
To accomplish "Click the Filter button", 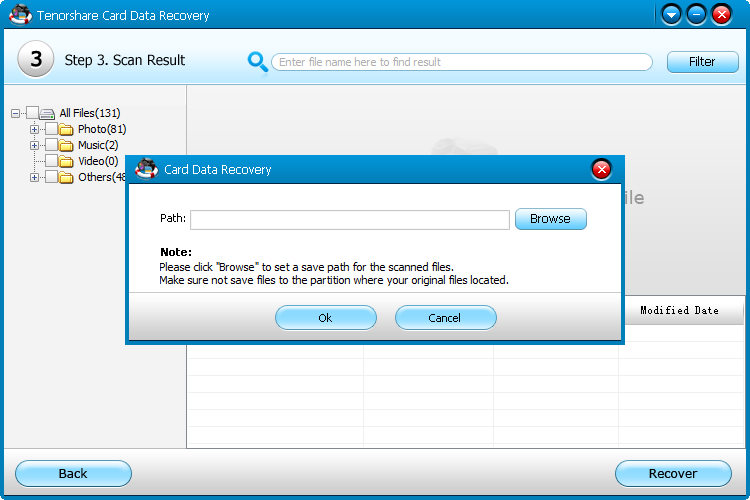I will tap(702, 62).
